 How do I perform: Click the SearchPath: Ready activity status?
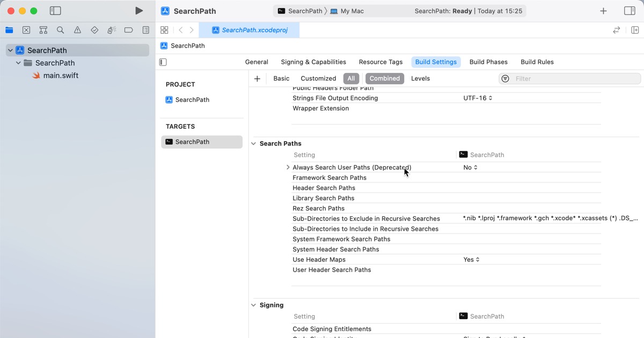point(469,11)
